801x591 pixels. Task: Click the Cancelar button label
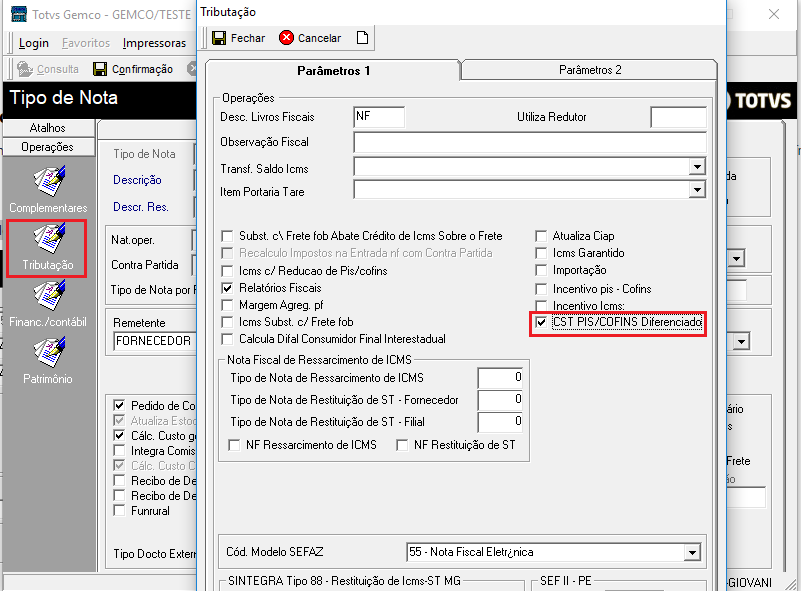click(x=319, y=38)
